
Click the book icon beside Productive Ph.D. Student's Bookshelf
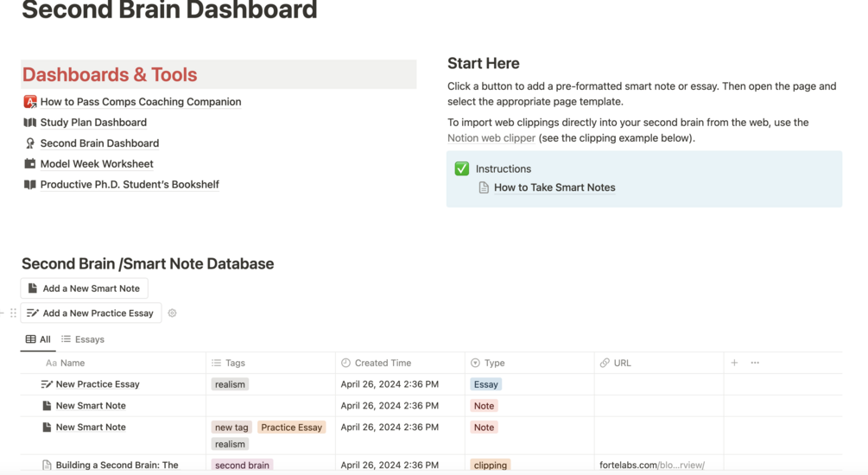(x=30, y=185)
